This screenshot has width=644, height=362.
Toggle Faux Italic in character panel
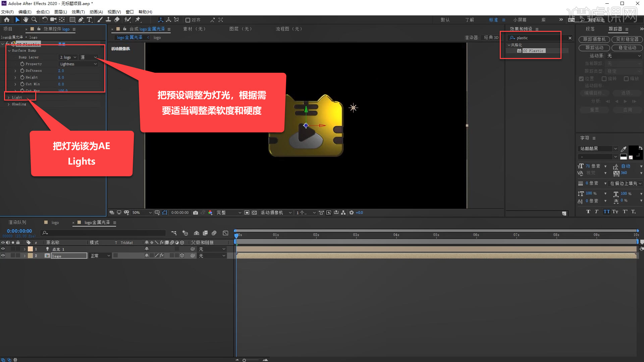pos(596,212)
